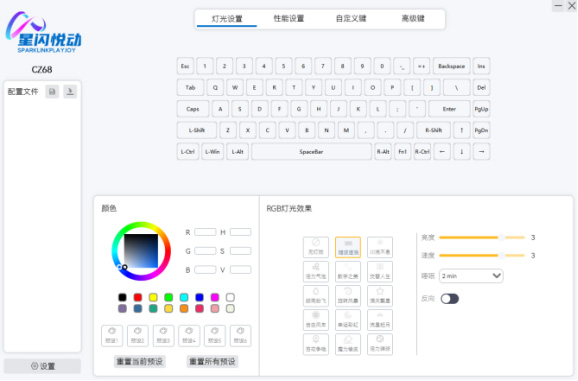
Task: Click the save config file icon
Action: [x=52, y=91]
